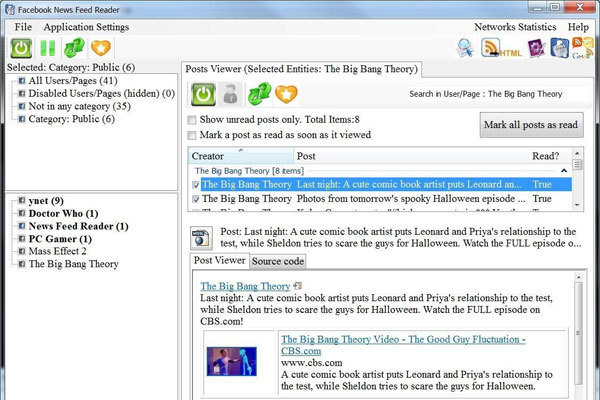Click the Facebook icon beside PC Gamer (1)
The width and height of the screenshot is (600, 400).
point(22,239)
